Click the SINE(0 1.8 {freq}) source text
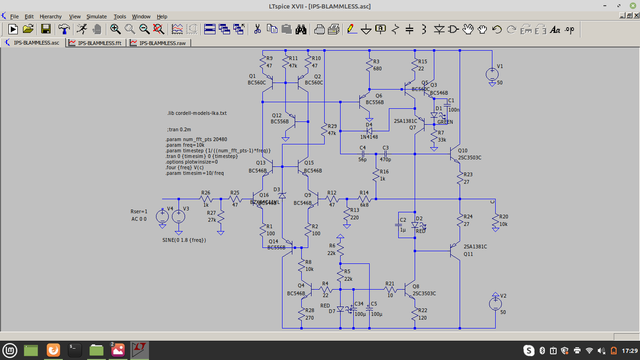The height and width of the screenshot is (360, 640). click(184, 240)
